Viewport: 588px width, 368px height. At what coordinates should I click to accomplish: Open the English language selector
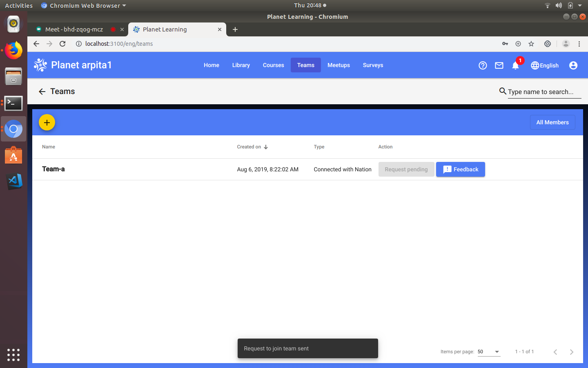[545, 65]
